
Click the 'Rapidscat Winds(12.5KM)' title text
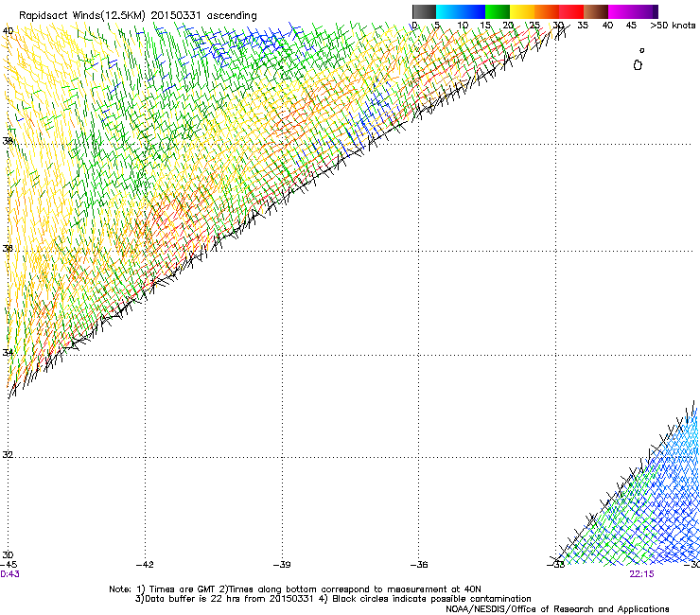(x=82, y=16)
